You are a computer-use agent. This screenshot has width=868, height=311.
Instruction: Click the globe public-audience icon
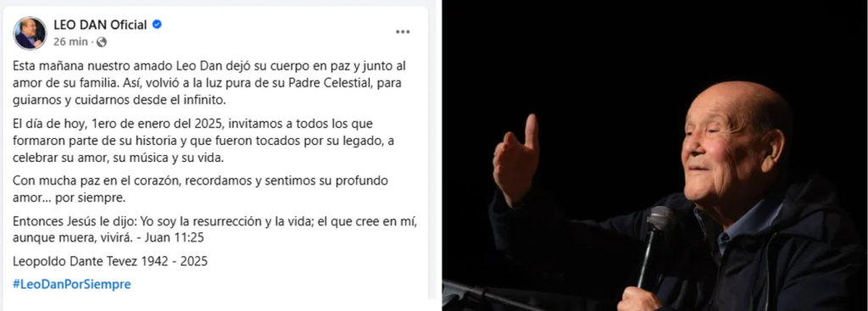click(102, 42)
